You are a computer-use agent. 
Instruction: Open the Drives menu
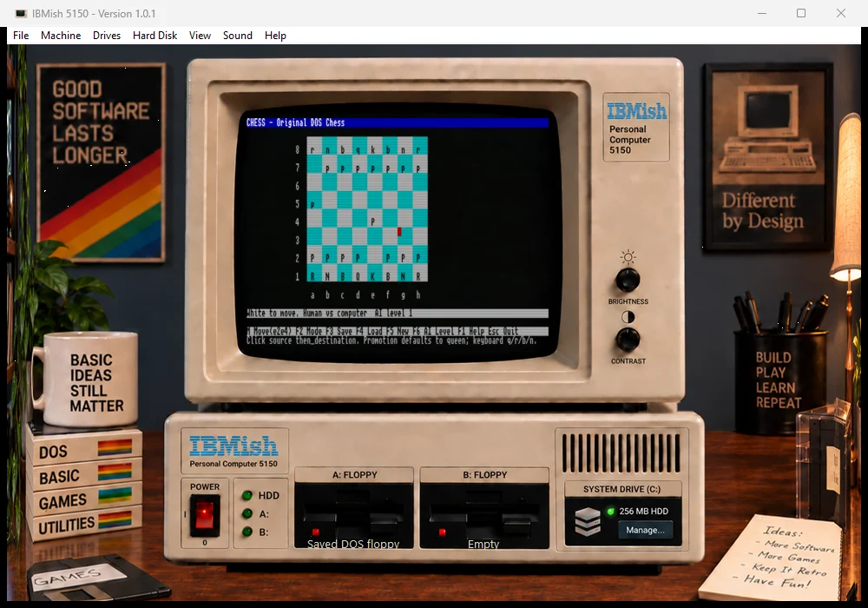pos(107,36)
